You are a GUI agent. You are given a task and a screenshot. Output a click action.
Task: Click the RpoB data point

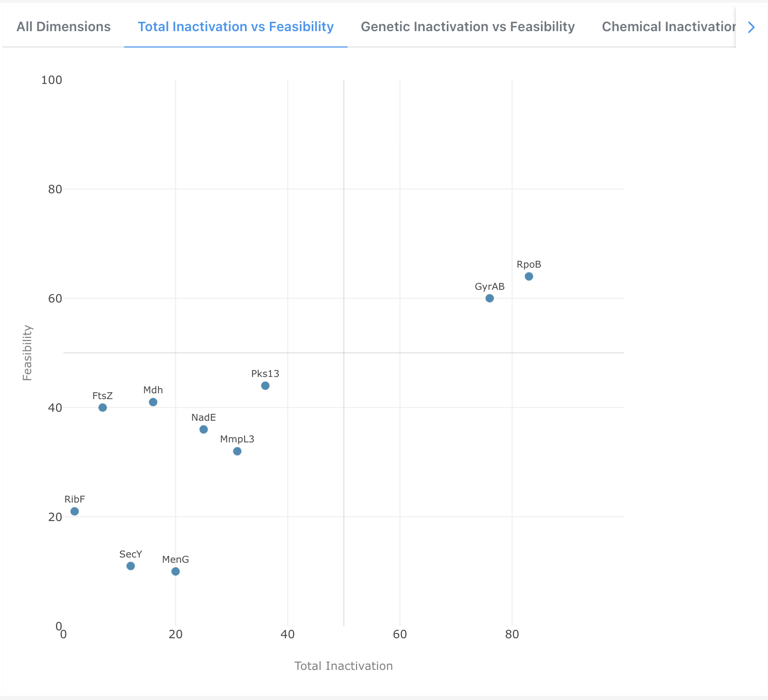pos(529,277)
